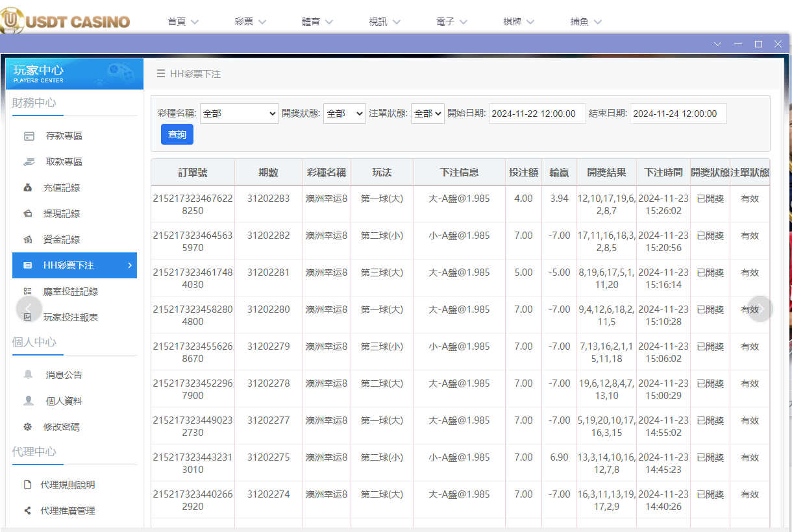Open 提現記錄 using its coin icon

pos(27,213)
